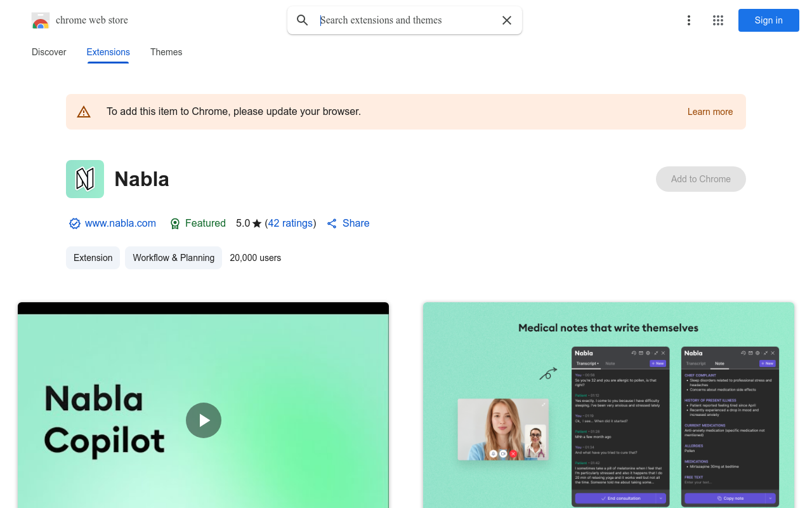This screenshot has width=812, height=508.
Task: Click the 20,000 users text
Action: [x=256, y=258]
